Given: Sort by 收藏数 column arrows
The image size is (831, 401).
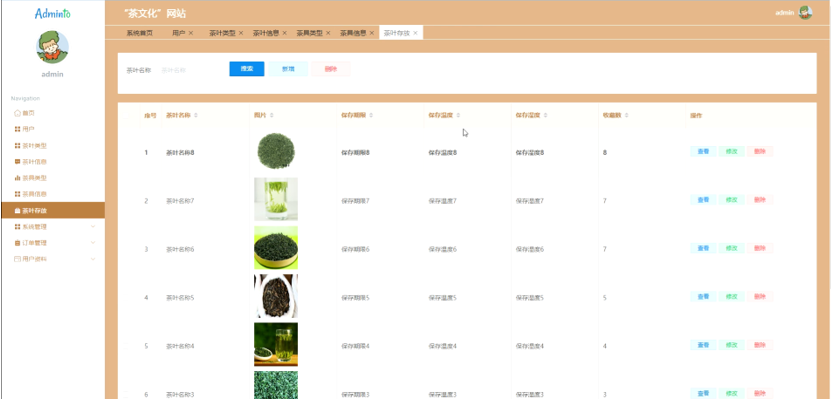Looking at the screenshot, I should [x=626, y=115].
